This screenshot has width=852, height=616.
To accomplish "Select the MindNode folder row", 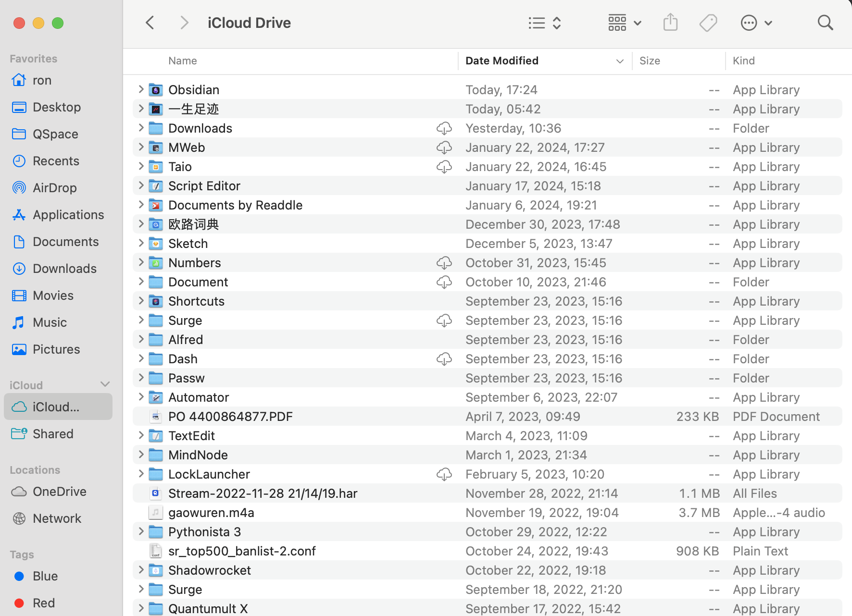I will 488,455.
